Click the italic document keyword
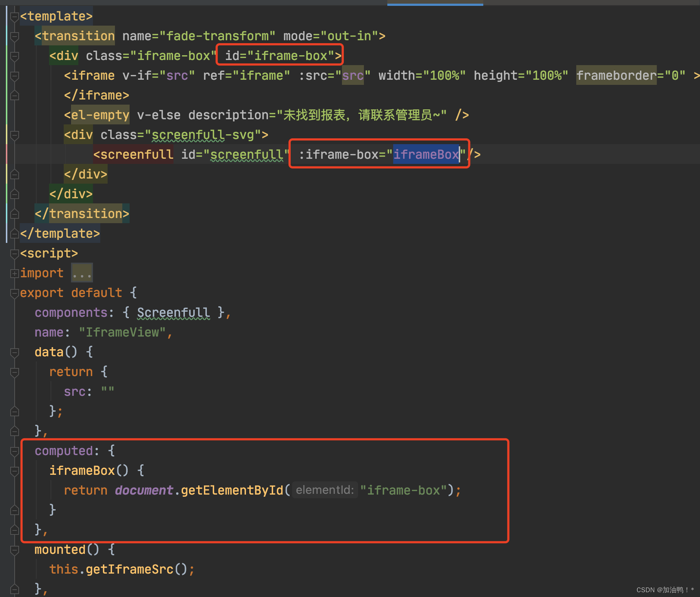700x597 pixels. tap(144, 490)
